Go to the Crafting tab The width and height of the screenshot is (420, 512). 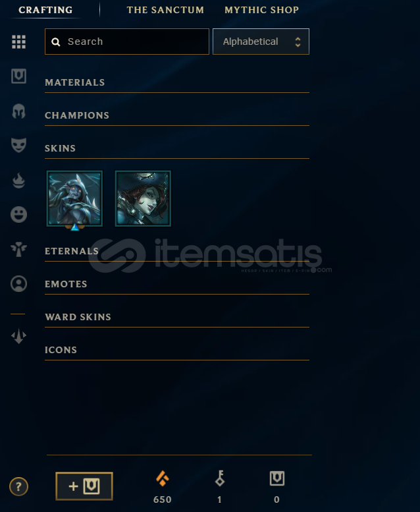pos(45,10)
